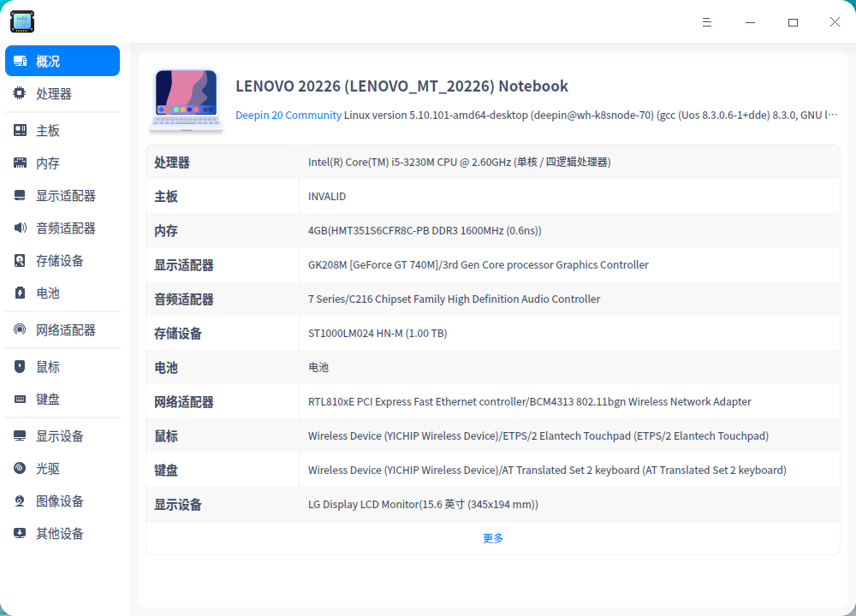Click the 电池 row header in table
Viewport: 856px width, 616px height.
(x=166, y=368)
